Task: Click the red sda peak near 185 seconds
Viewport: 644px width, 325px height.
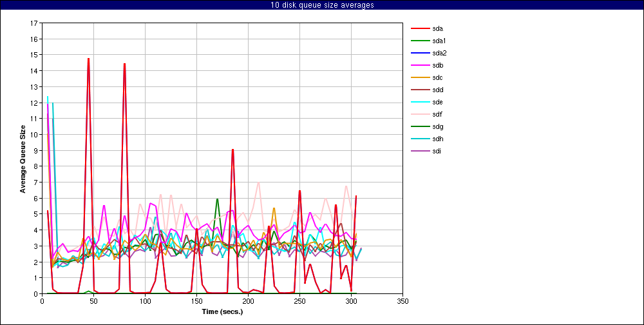Action: point(232,150)
